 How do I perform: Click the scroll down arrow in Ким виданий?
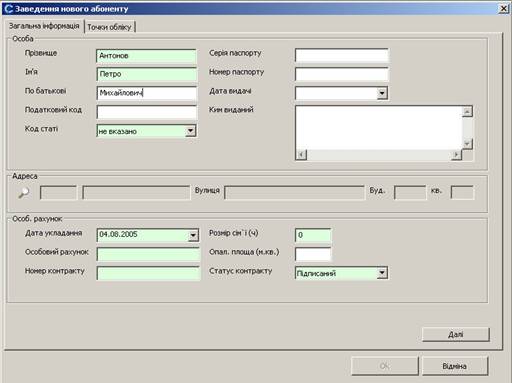tap(467, 144)
